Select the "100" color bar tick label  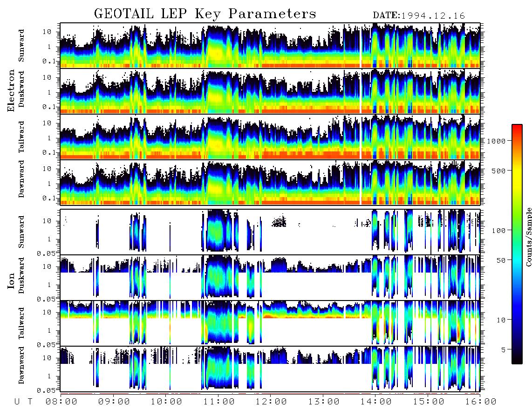(x=499, y=231)
